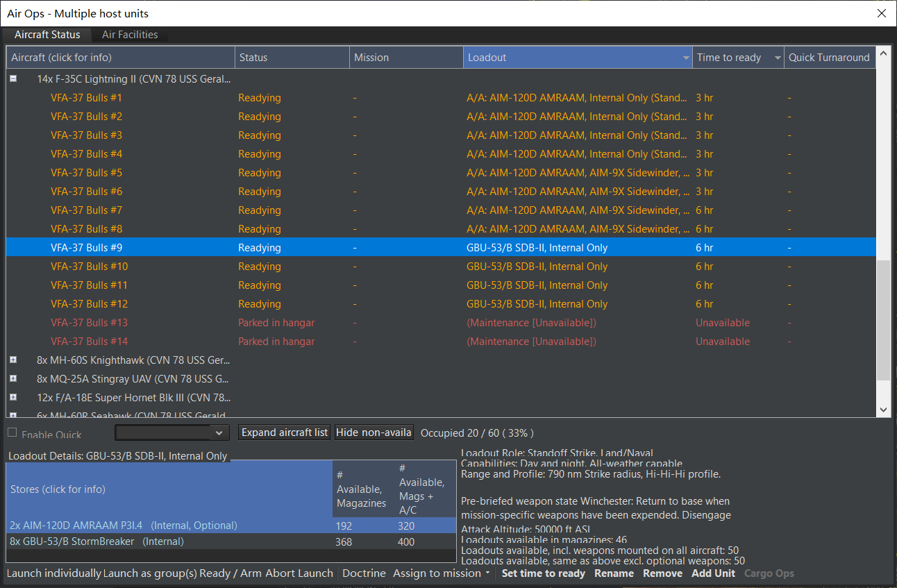Click Parked in hangar status of Bulls #14
Image resolution: width=897 pixels, height=588 pixels.
[276, 342]
